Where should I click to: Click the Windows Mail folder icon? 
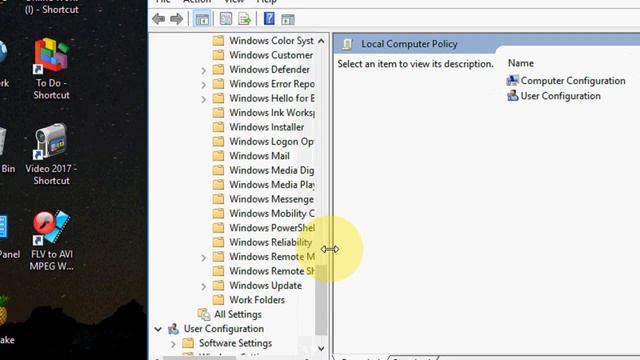coord(218,156)
